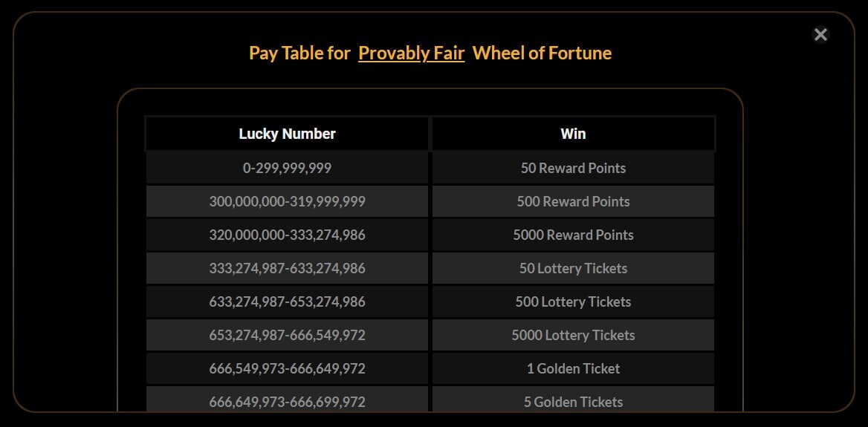Select the 633,274,987-653,274,986 range cell
The height and width of the screenshot is (427, 868).
tap(287, 302)
